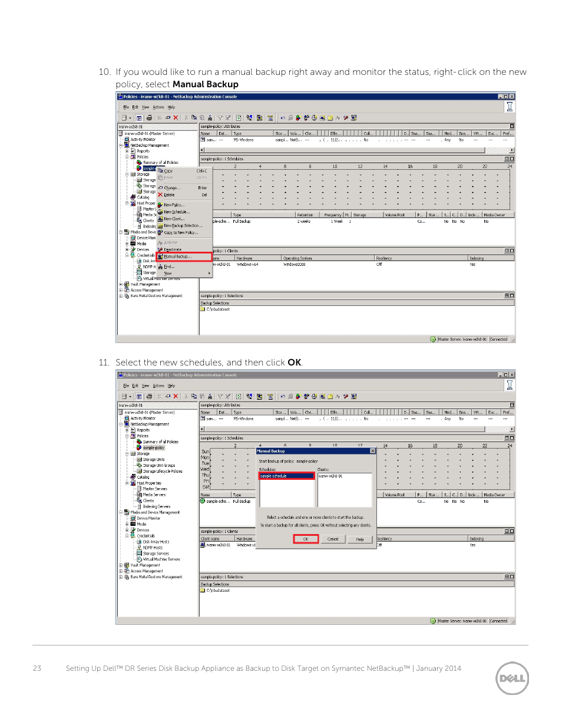Expand Vault Management in step 10 screenshot
Image resolution: width=562 pixels, height=728 pixels.
click(121, 284)
